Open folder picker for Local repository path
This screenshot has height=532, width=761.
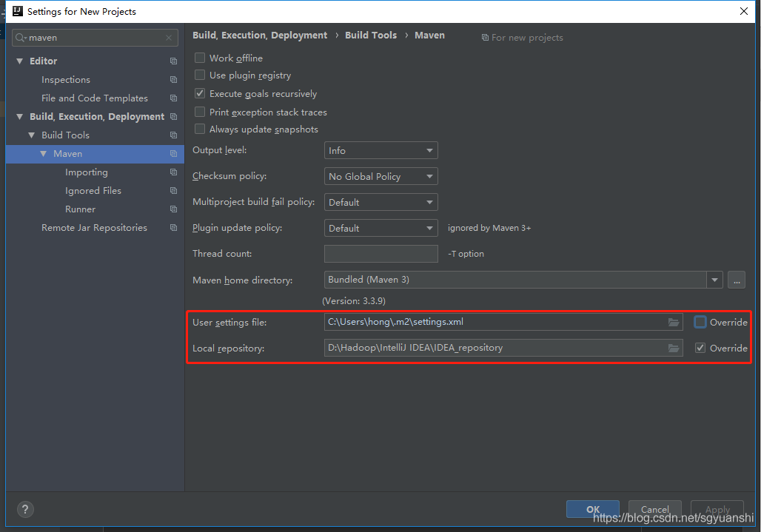click(673, 348)
